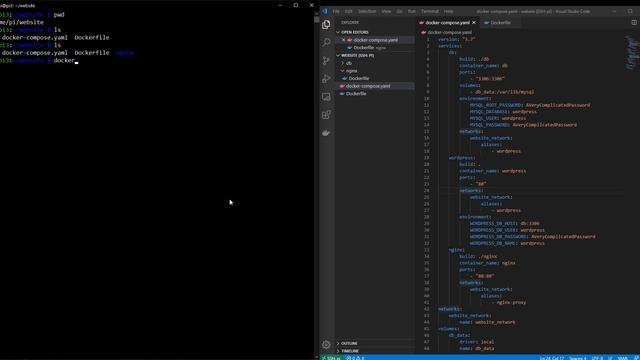
Task: Click MYSQL_ROOT_PASSWORD line in editor
Action: point(530,105)
